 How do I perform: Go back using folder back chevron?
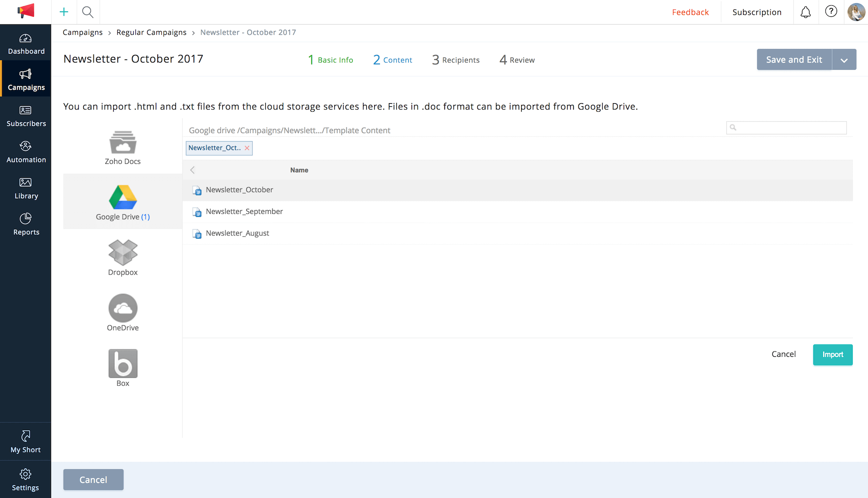coord(192,170)
